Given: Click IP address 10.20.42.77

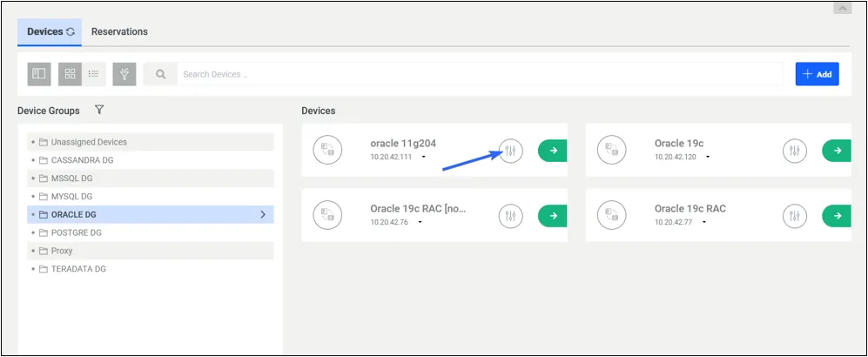Looking at the screenshot, I should pyautogui.click(x=673, y=223).
